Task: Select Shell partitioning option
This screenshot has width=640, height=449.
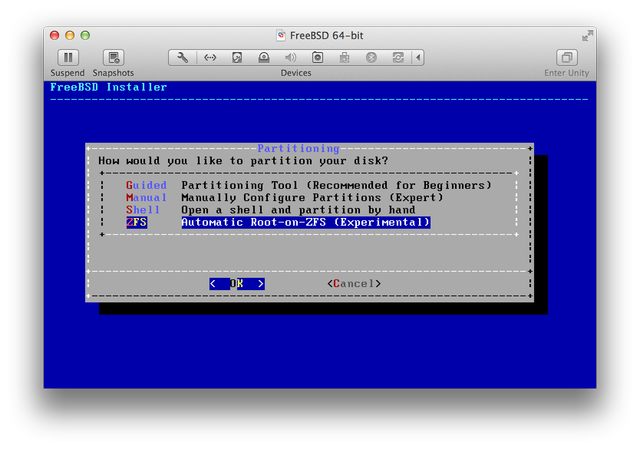Action: pos(142,210)
